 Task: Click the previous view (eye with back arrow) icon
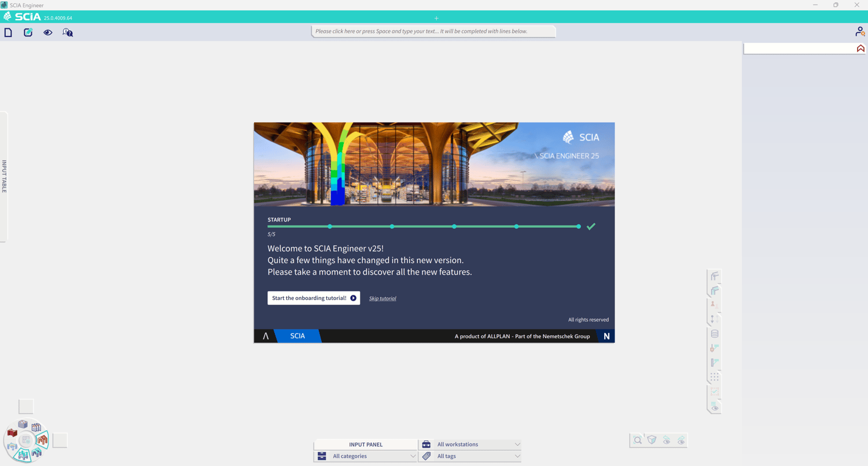(x=667, y=441)
